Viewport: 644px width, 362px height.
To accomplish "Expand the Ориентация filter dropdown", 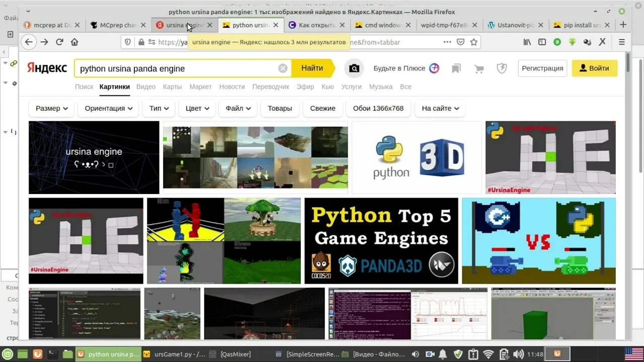I will 109,108.
